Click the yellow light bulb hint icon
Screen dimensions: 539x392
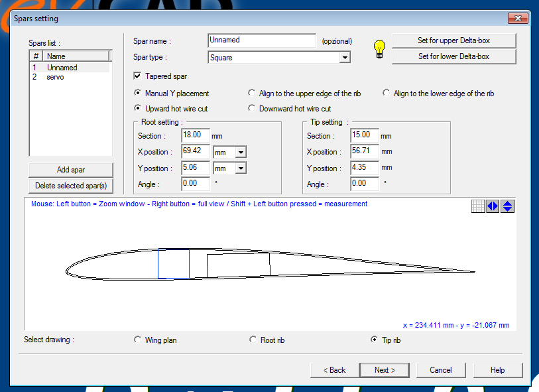click(379, 48)
